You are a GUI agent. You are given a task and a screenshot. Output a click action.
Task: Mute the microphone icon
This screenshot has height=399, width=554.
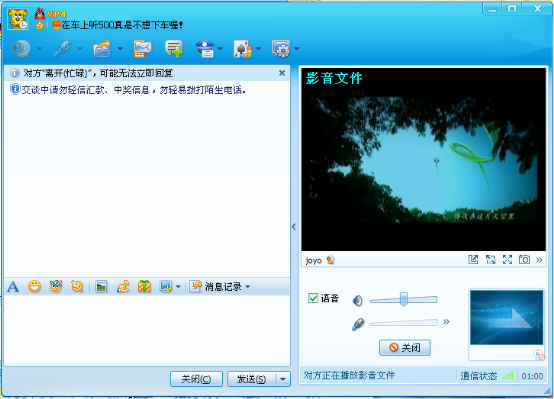pyautogui.click(x=358, y=324)
